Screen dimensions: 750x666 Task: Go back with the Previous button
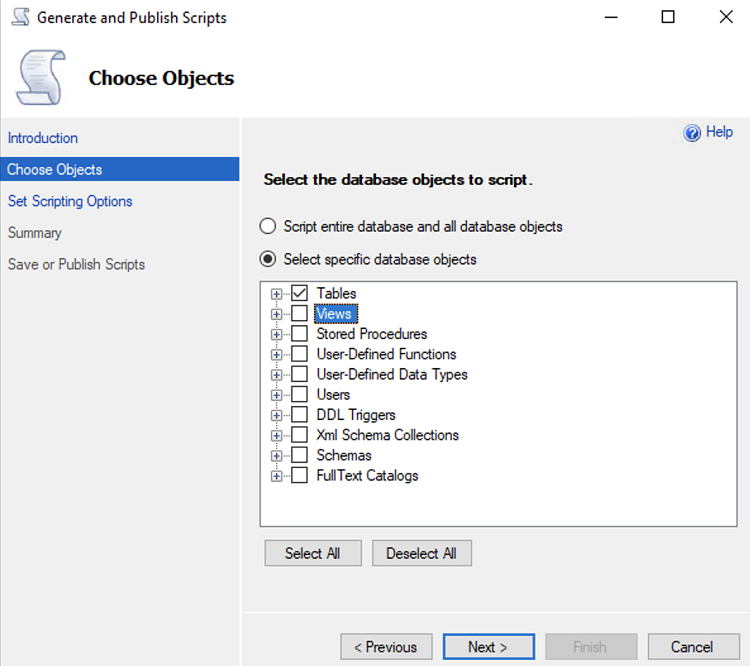pos(386,647)
